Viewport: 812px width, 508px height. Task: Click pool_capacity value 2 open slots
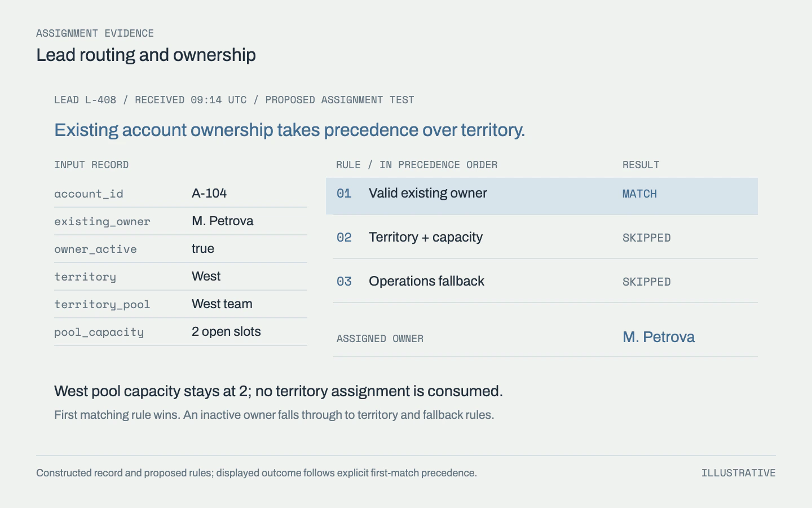[226, 331]
